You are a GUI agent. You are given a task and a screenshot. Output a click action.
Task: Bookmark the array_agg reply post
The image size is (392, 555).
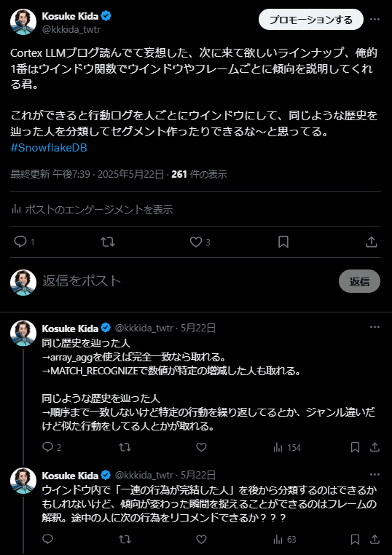(355, 447)
